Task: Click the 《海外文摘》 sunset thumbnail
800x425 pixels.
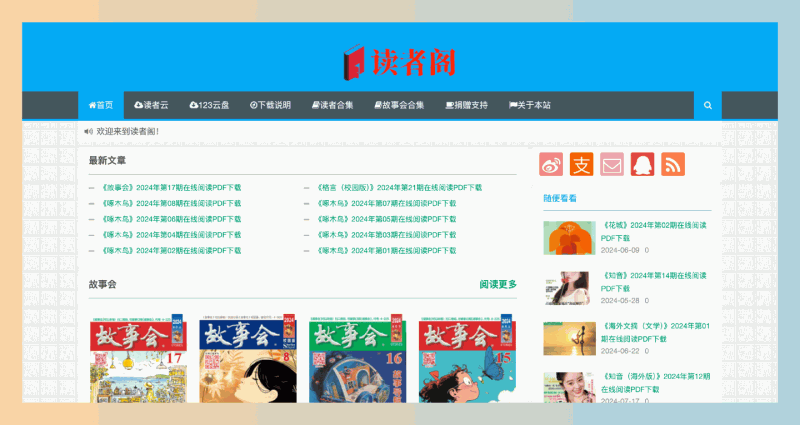Action: [x=569, y=339]
